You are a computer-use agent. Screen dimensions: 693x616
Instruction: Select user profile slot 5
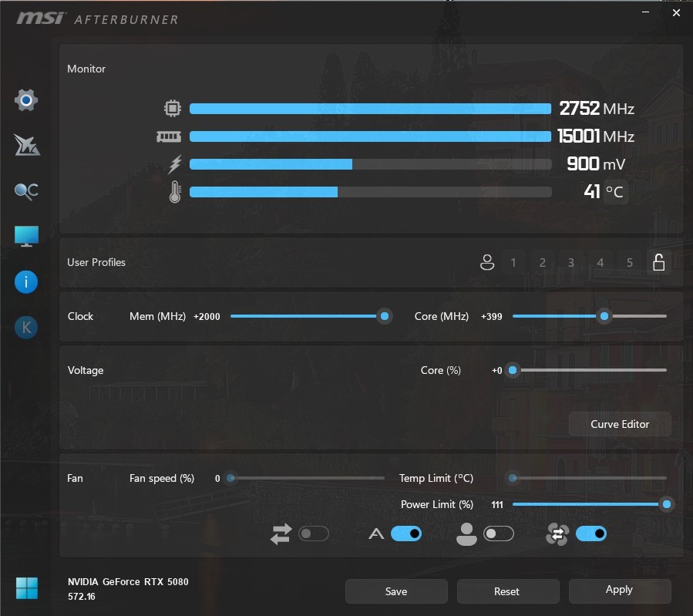629,262
